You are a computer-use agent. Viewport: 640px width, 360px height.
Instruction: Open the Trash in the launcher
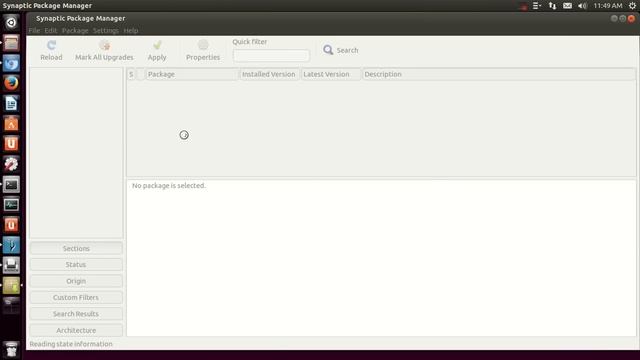click(11, 349)
